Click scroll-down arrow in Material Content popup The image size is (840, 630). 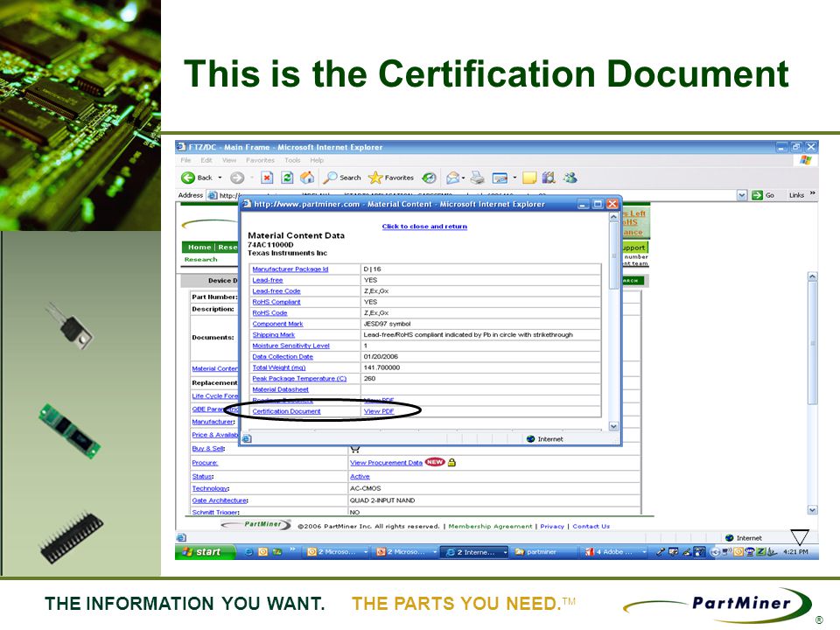(x=614, y=426)
